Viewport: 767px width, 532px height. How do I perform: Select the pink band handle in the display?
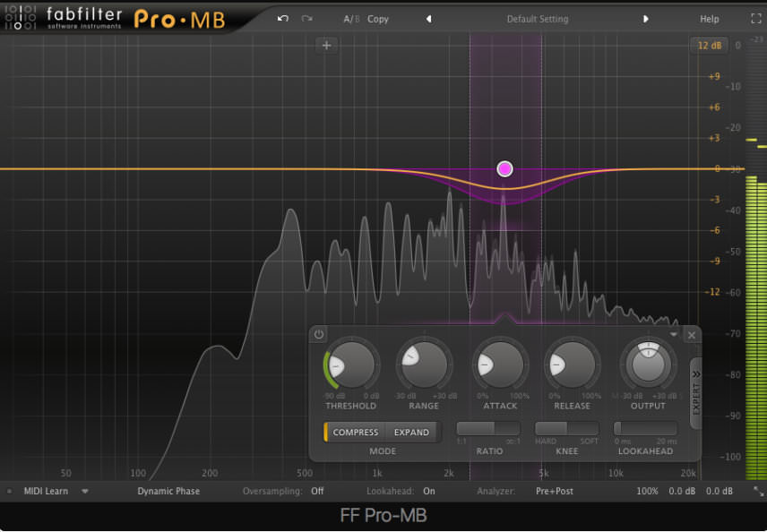click(504, 169)
